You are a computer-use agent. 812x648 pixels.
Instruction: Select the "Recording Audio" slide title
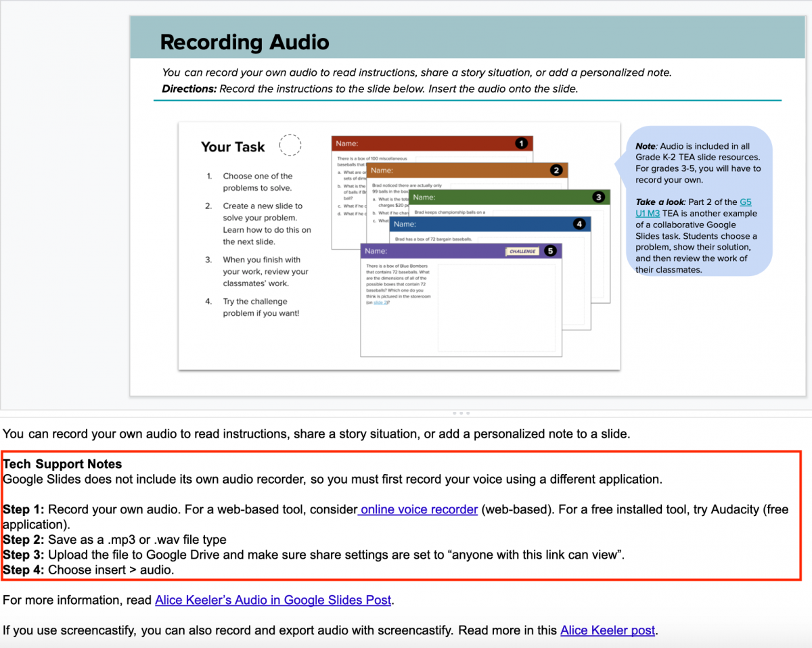(244, 43)
